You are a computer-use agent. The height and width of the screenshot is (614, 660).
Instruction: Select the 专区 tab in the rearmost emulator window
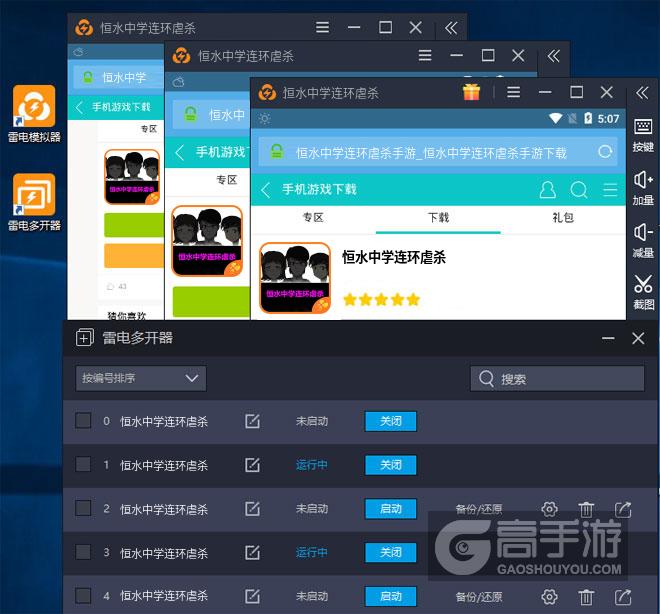[x=149, y=129]
